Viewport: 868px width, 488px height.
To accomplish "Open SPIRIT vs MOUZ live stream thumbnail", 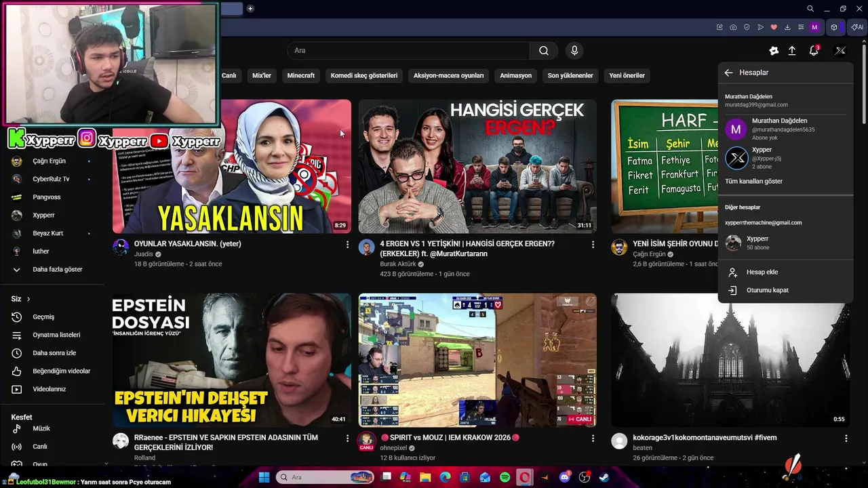I will (x=477, y=360).
